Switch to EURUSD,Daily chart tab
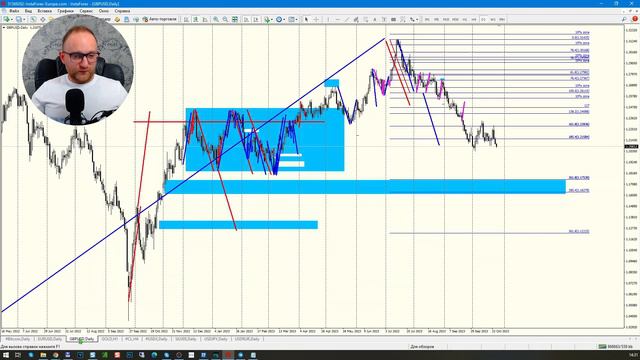 (x=49, y=339)
